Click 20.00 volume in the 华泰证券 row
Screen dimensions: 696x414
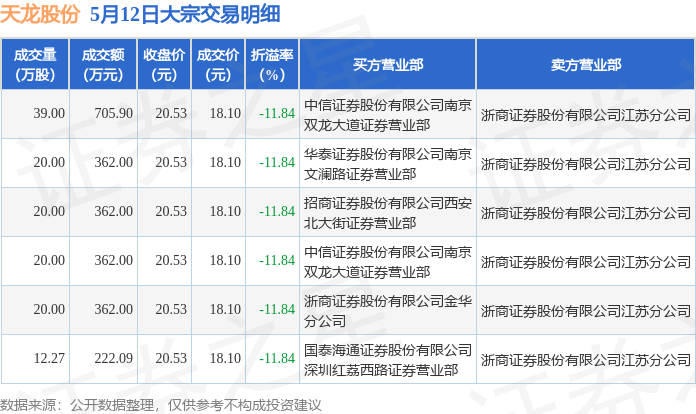click(x=49, y=162)
